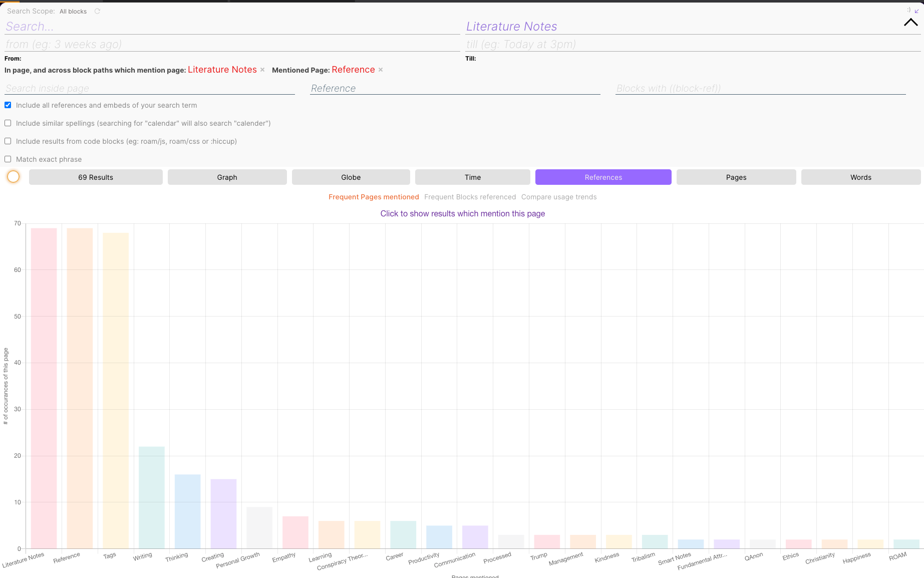Viewport: 924px width, 578px height.
Task: Open Compare usage trends view
Action: (559, 197)
